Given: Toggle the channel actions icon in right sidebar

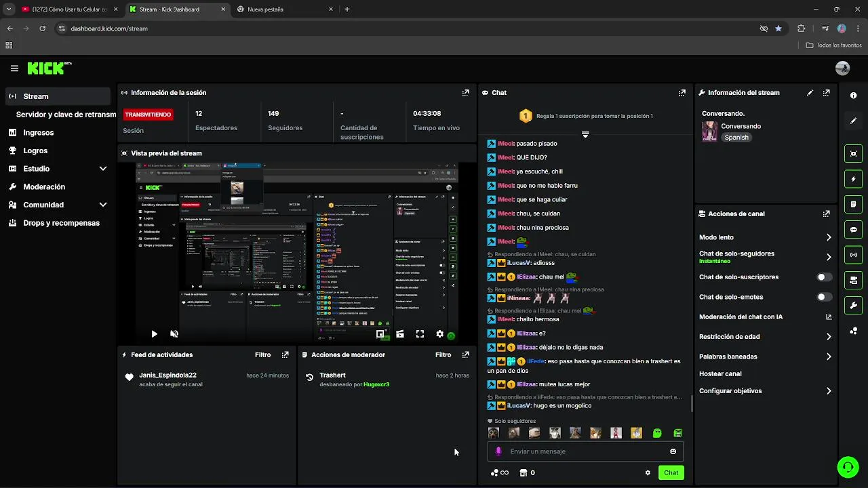Looking at the screenshot, I should pos(853,280).
